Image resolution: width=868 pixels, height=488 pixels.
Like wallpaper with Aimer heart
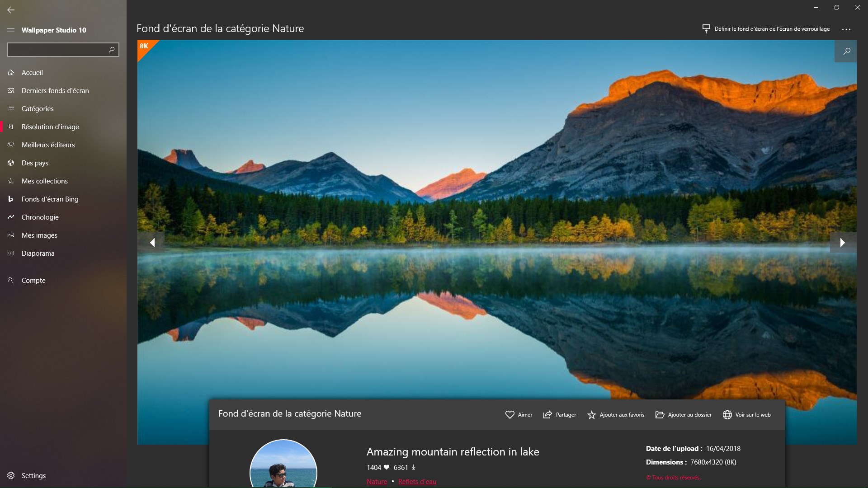pyautogui.click(x=519, y=415)
